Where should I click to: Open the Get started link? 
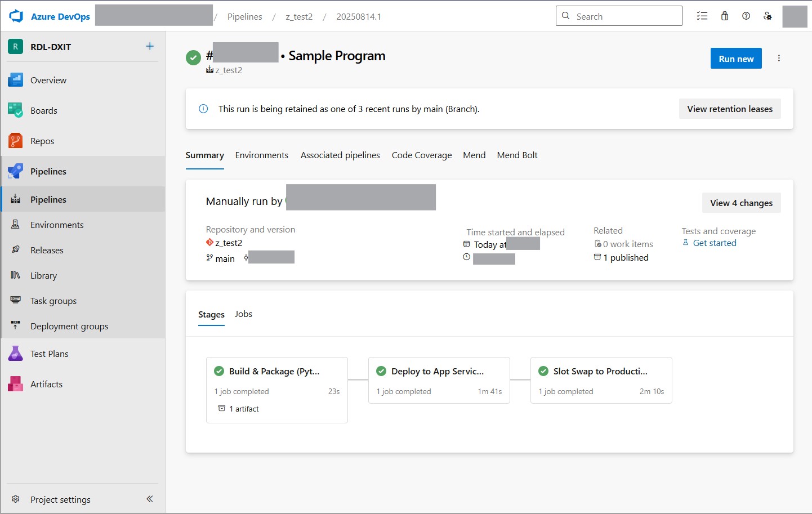click(715, 243)
